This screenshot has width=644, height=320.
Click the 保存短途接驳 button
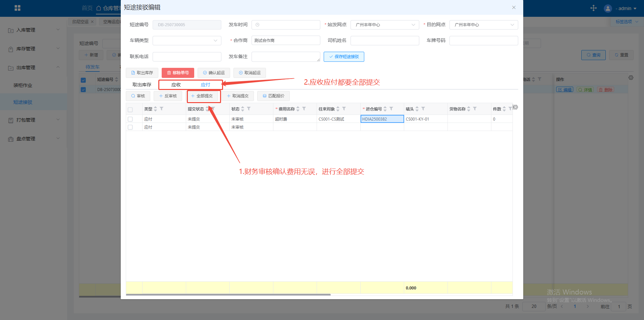click(344, 57)
